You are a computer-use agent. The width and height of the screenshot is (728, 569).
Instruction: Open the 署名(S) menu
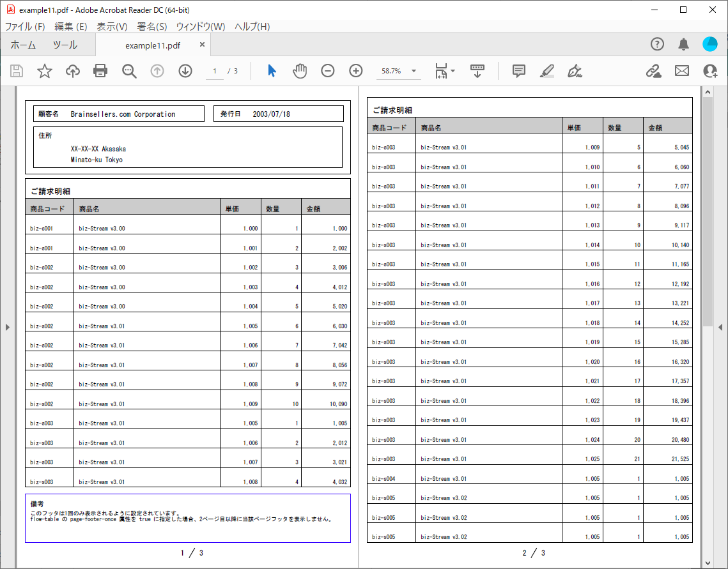(x=152, y=26)
